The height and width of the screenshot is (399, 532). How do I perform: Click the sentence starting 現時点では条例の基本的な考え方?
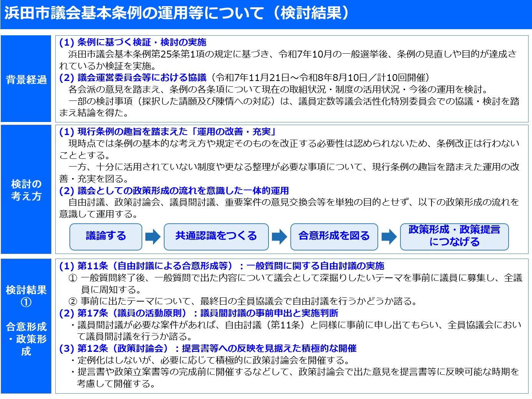pyautogui.click(x=290, y=149)
